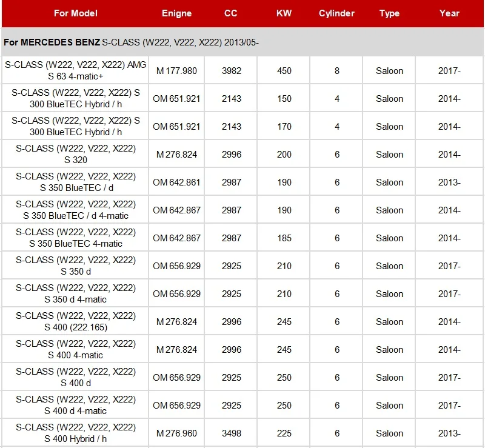The height and width of the screenshot is (448, 485).
Task: Click the 2143 CC value in the 170 KW row
Action: coord(232,127)
